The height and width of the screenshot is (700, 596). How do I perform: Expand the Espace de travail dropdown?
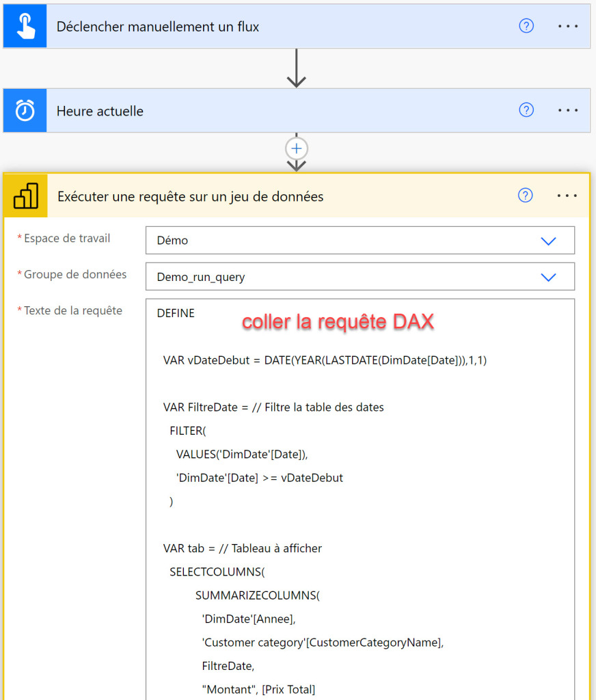pyautogui.click(x=547, y=240)
